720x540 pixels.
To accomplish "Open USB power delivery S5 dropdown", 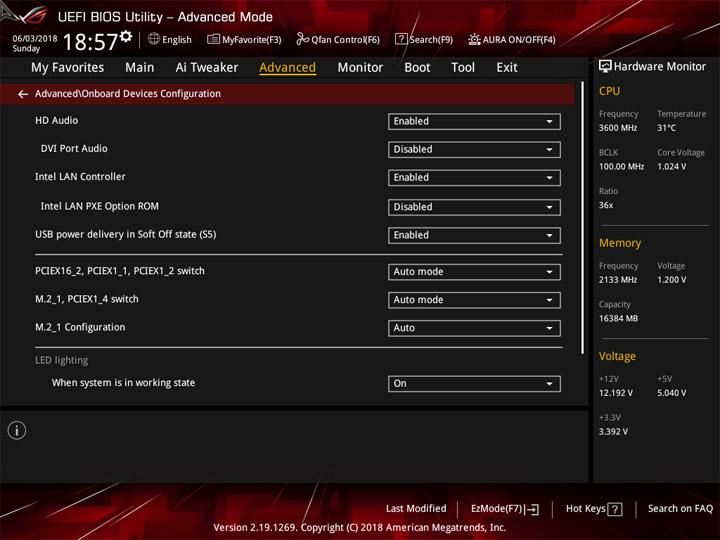I will coord(474,235).
